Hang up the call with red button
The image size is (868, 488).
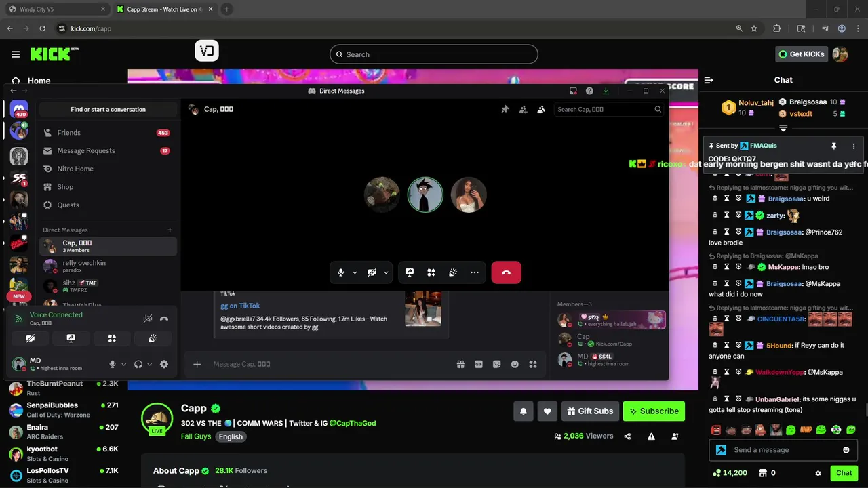coord(506,272)
